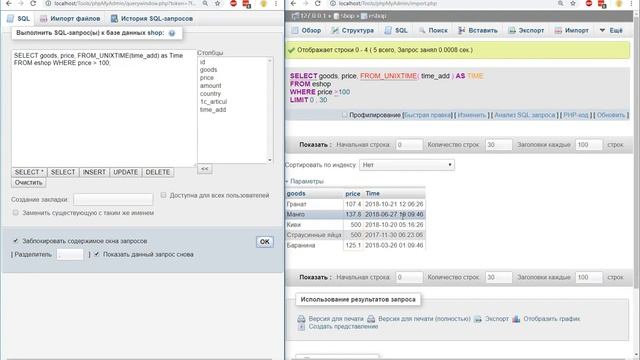
Task: Toggle Заблокировать содержимое окна запросов checkbox
Action: point(15,241)
